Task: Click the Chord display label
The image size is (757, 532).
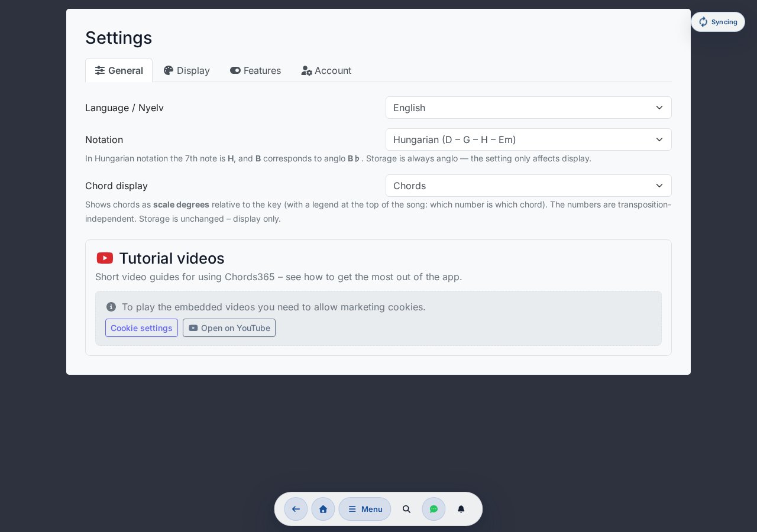Action: tap(117, 186)
